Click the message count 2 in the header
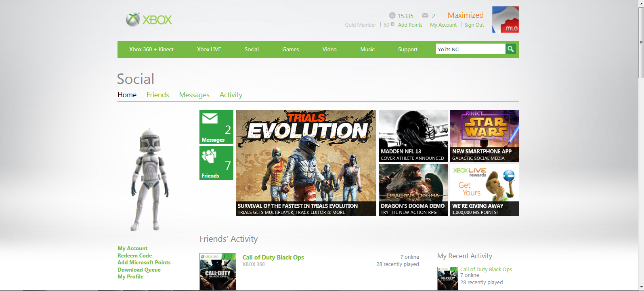Screen dimensions: 644x291 point(433,16)
